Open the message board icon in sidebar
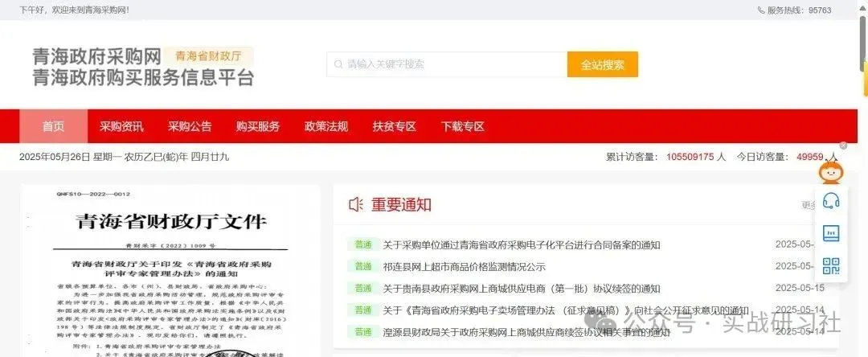Viewport: 868px width, 357px height. (831, 233)
